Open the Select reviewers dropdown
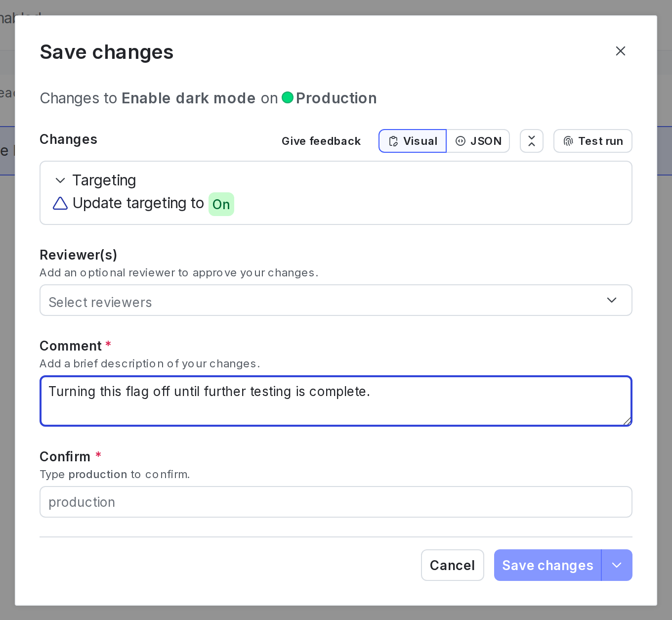Viewport: 672px width, 620px height. tap(336, 300)
